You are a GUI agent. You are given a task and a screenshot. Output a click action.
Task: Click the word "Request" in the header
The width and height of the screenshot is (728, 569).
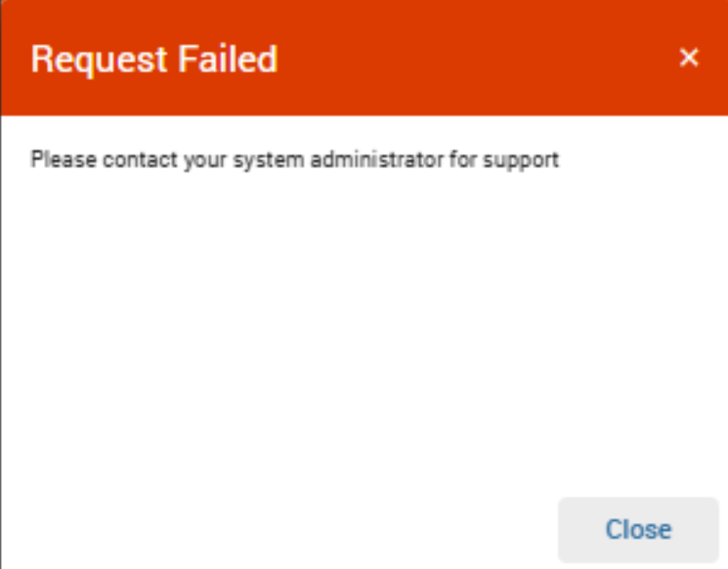pyautogui.click(x=96, y=60)
